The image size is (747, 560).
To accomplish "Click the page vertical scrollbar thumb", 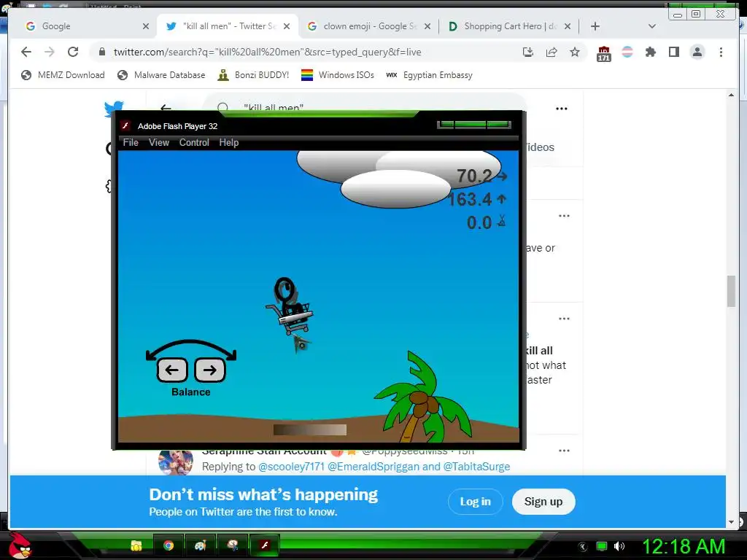I will [731, 291].
